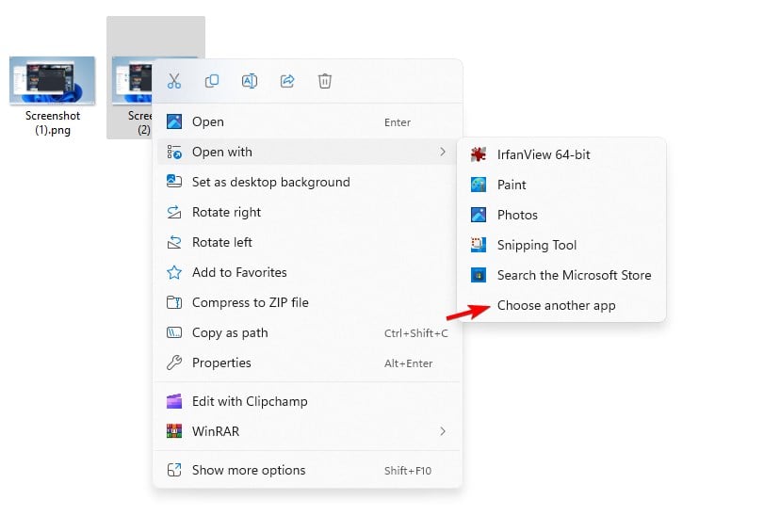The image size is (764, 532).
Task: Click the Photos icon in submenu
Action: [479, 215]
